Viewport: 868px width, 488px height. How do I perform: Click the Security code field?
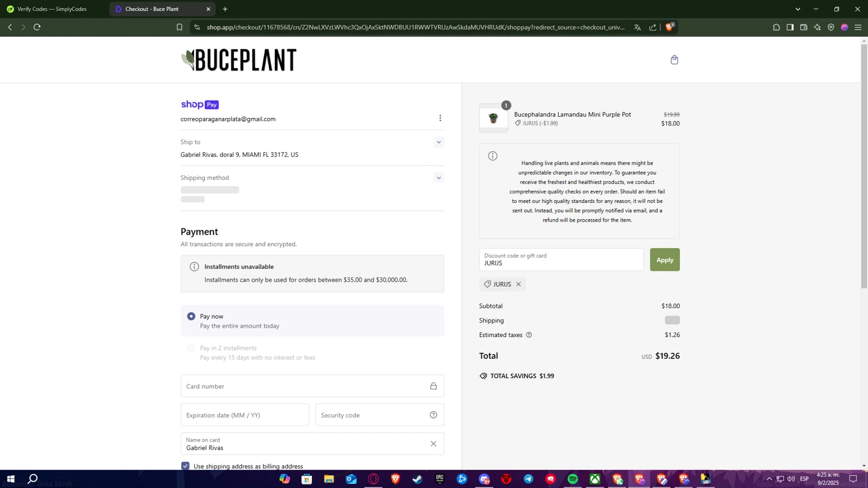pyautogui.click(x=380, y=415)
